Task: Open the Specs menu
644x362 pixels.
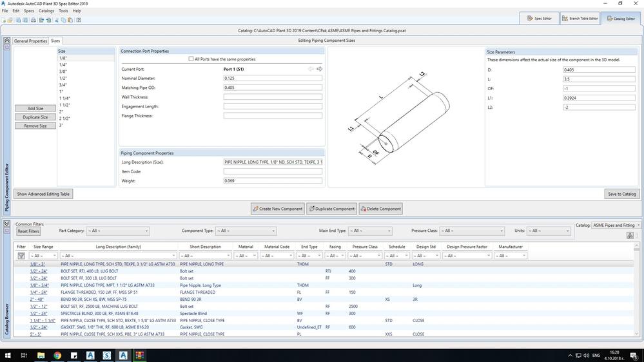Action: [x=29, y=11]
